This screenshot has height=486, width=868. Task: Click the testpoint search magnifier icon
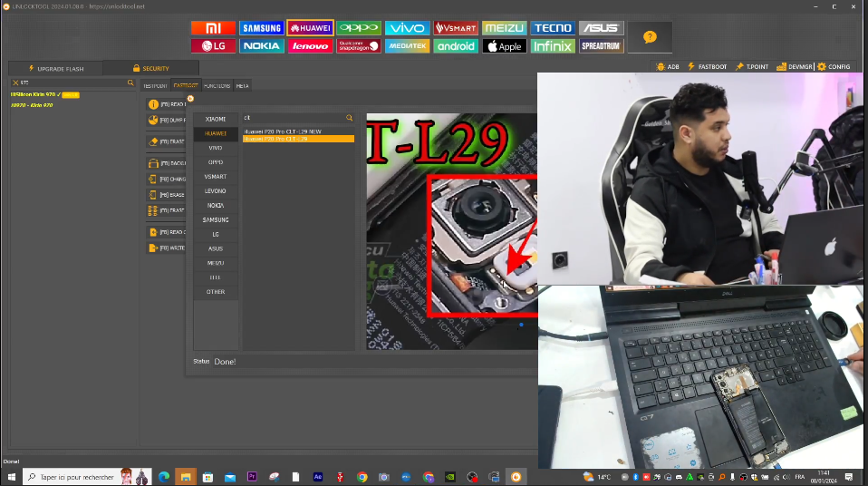pyautogui.click(x=350, y=118)
